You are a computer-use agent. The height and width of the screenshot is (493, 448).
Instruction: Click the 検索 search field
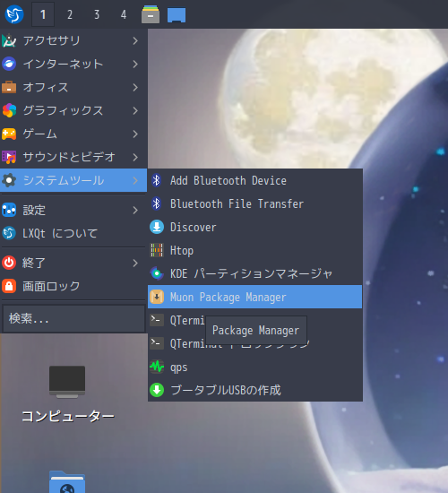pyautogui.click(x=73, y=319)
